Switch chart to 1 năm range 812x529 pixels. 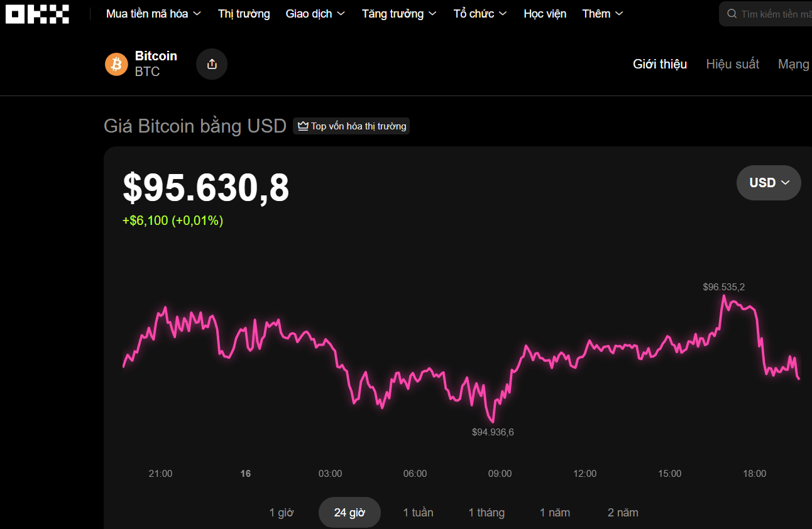555,513
